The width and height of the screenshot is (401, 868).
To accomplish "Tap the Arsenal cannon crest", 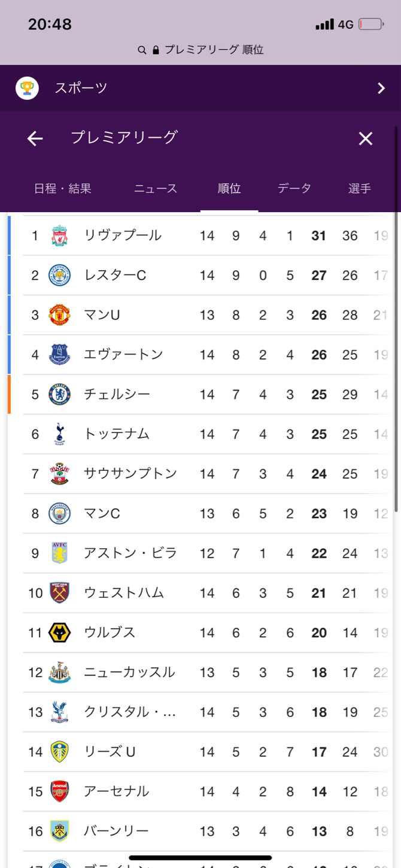I will coord(60,791).
